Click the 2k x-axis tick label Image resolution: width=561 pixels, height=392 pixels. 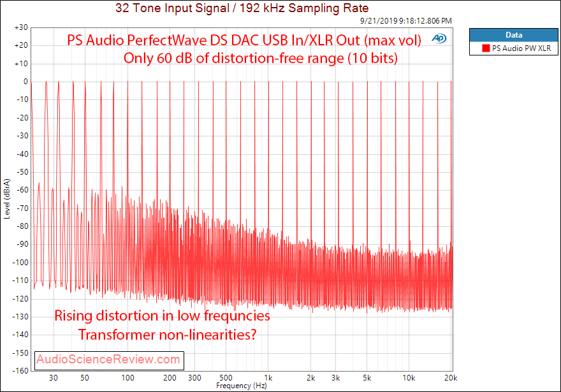311,378
